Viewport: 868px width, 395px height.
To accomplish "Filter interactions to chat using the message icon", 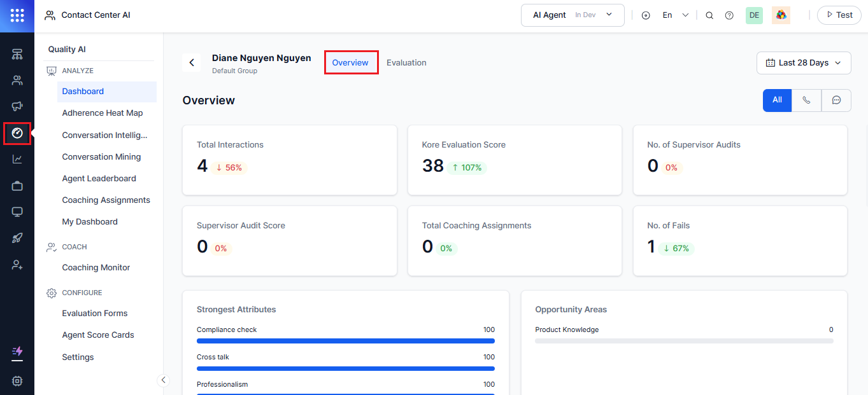I will tap(836, 100).
